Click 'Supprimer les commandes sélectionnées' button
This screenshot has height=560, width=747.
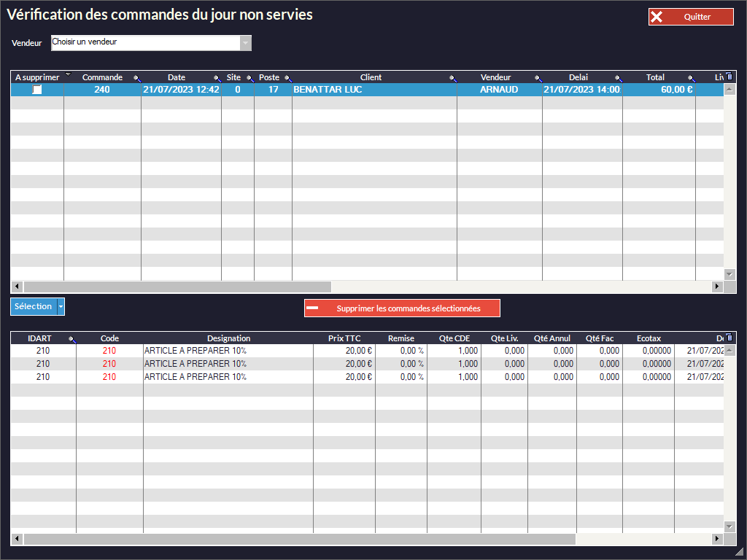click(402, 308)
